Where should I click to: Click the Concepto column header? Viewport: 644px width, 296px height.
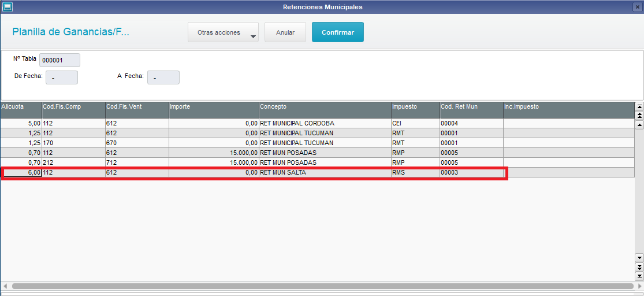coord(325,110)
